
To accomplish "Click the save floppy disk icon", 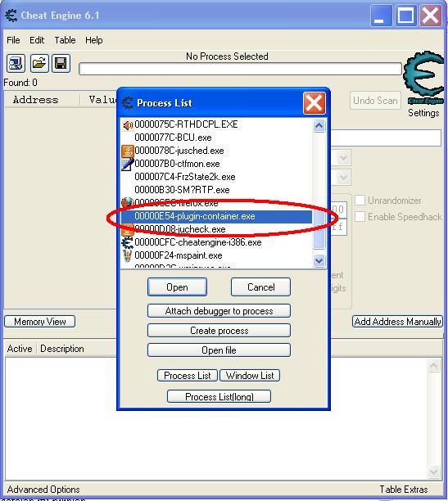I will (x=61, y=63).
